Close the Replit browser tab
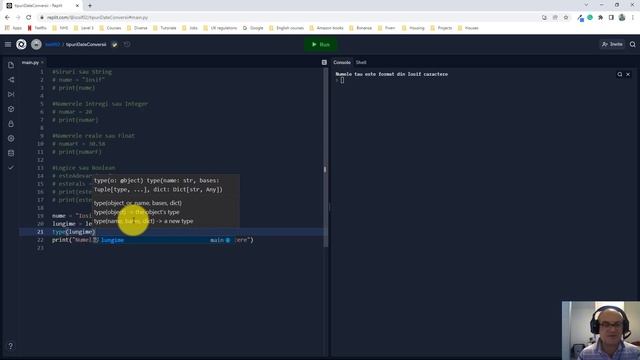Screen dimensions: 640x360 (x=78, y=6)
